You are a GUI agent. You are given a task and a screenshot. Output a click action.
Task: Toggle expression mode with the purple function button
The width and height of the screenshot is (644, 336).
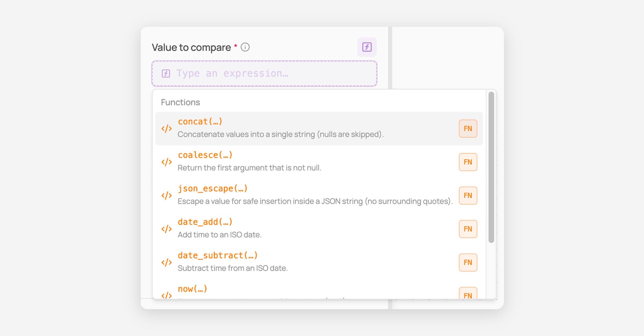pos(367,47)
